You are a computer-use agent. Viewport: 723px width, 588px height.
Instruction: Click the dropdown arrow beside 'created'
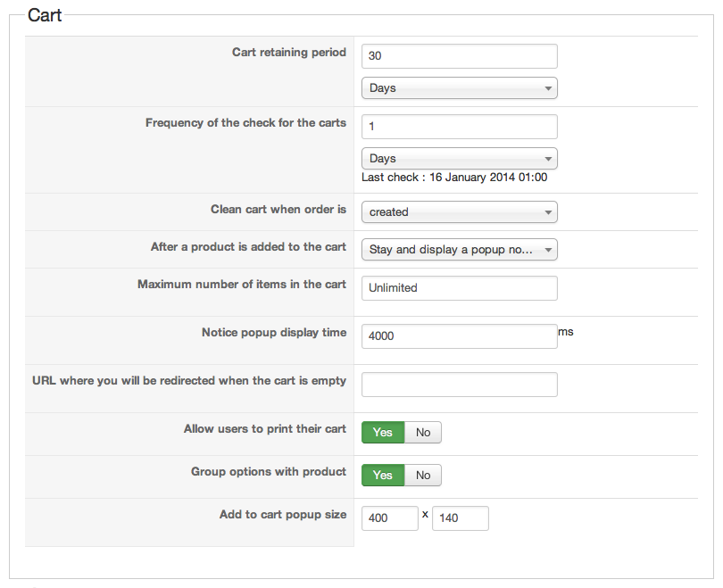[547, 212]
